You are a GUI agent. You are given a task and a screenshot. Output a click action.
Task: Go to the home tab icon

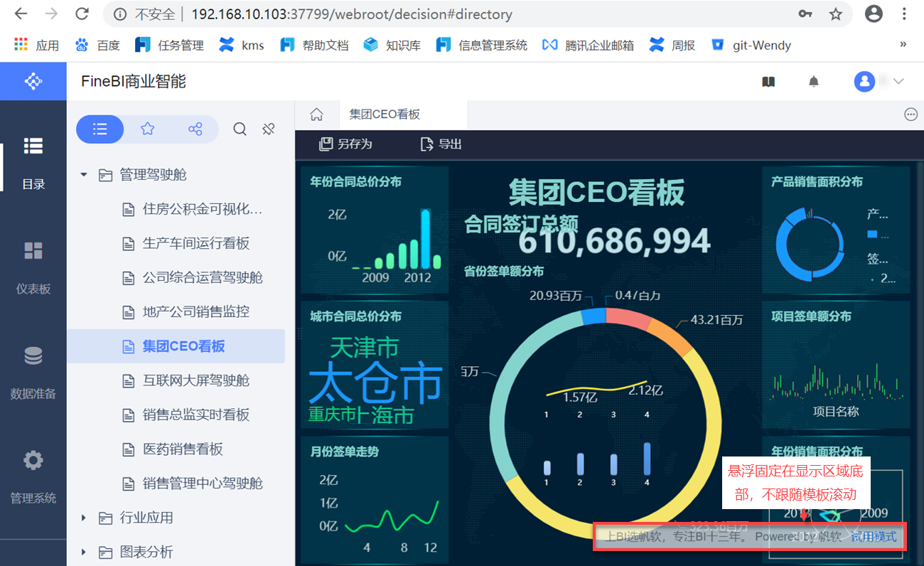click(x=316, y=114)
